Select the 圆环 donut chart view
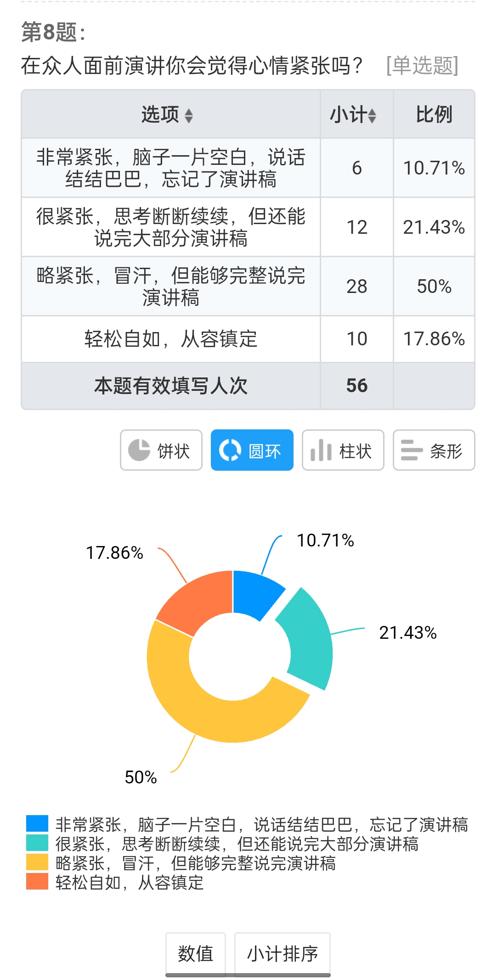The width and height of the screenshot is (492, 980). tap(252, 450)
